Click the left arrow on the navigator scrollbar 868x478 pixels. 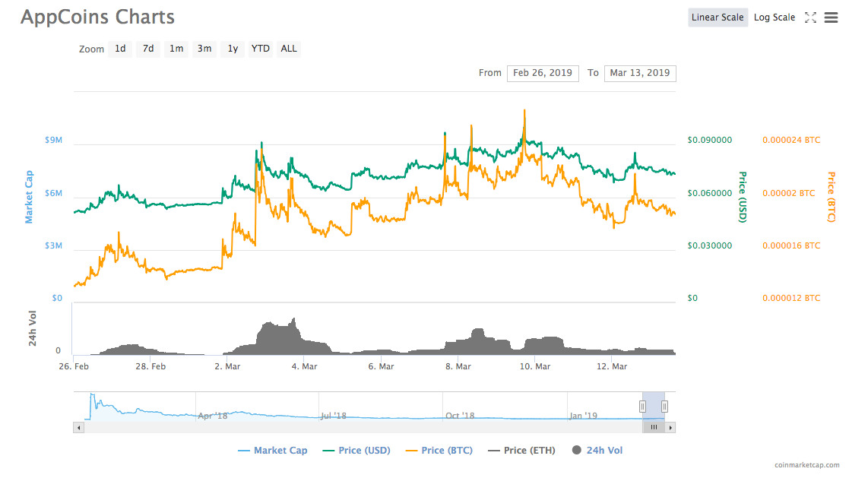(78, 428)
